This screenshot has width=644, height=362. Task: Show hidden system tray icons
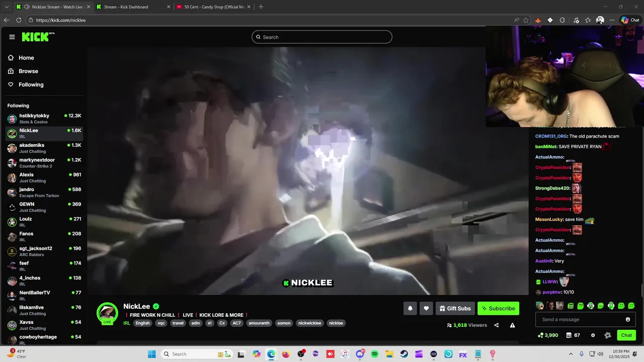coord(571,354)
